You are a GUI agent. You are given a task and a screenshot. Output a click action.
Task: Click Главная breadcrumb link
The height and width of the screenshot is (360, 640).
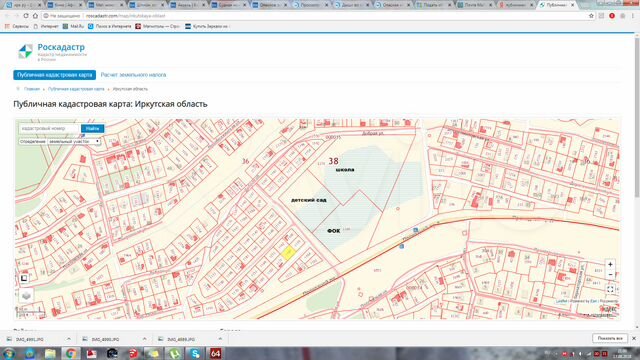(x=32, y=89)
